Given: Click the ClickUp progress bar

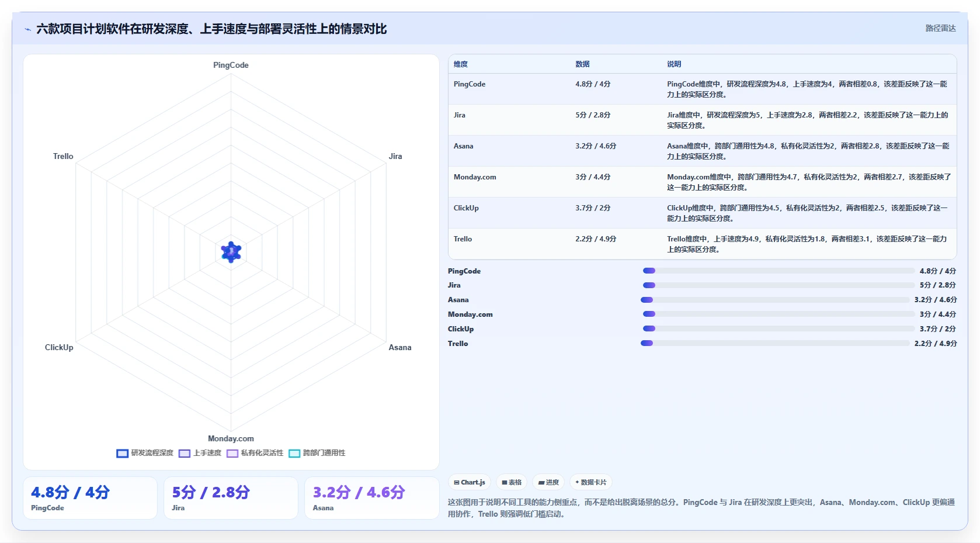Looking at the screenshot, I should coord(779,328).
